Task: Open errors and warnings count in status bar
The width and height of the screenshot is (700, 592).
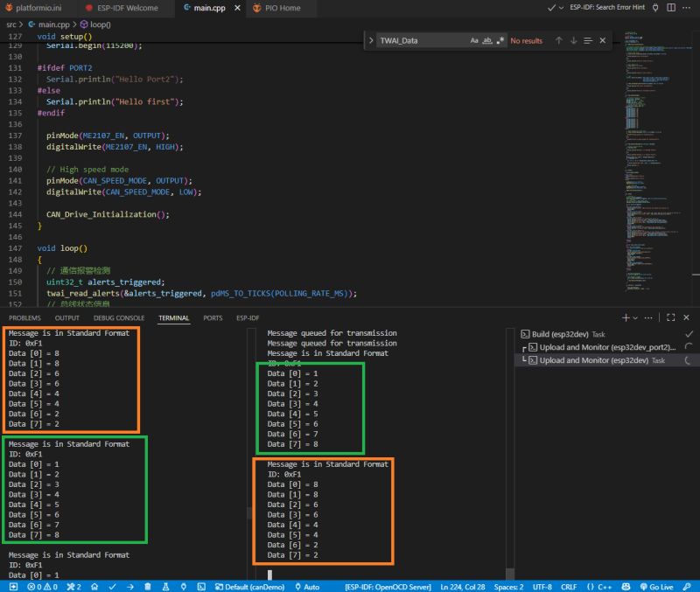Action: [42, 587]
